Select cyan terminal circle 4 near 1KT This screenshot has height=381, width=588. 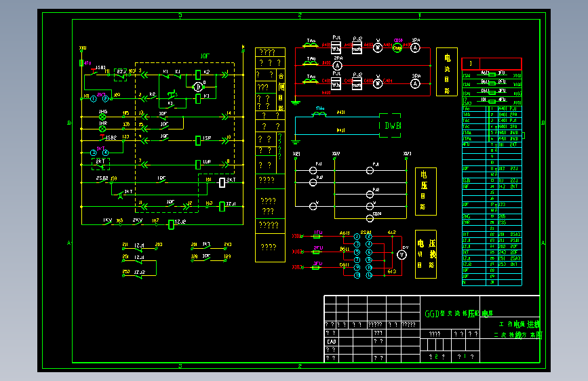(x=105, y=153)
